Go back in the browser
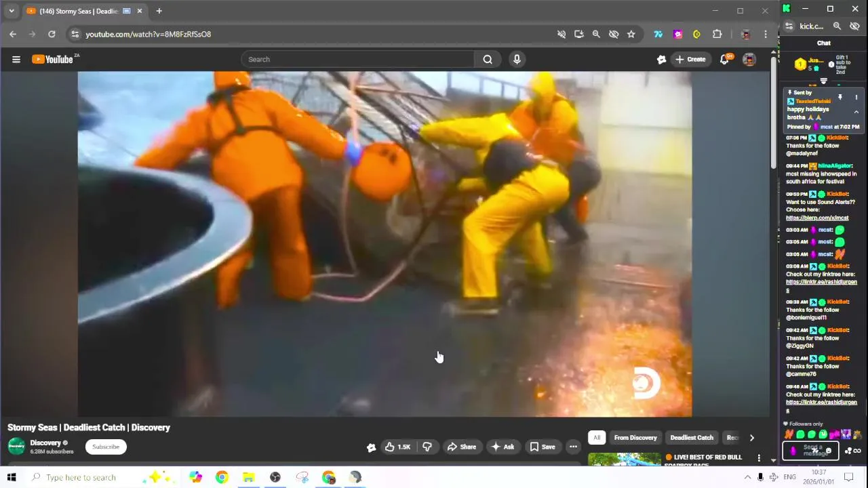Viewport: 868px width, 488px height. (x=13, y=34)
